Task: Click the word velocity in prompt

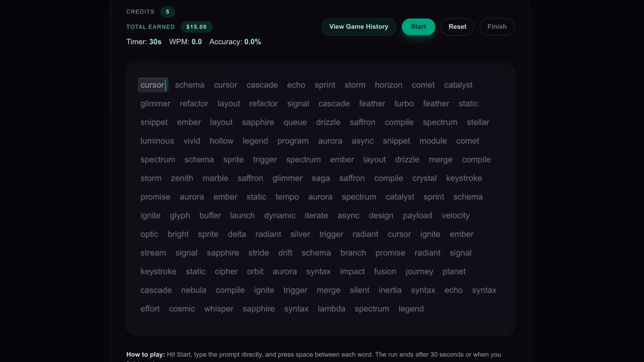Action: (x=455, y=216)
